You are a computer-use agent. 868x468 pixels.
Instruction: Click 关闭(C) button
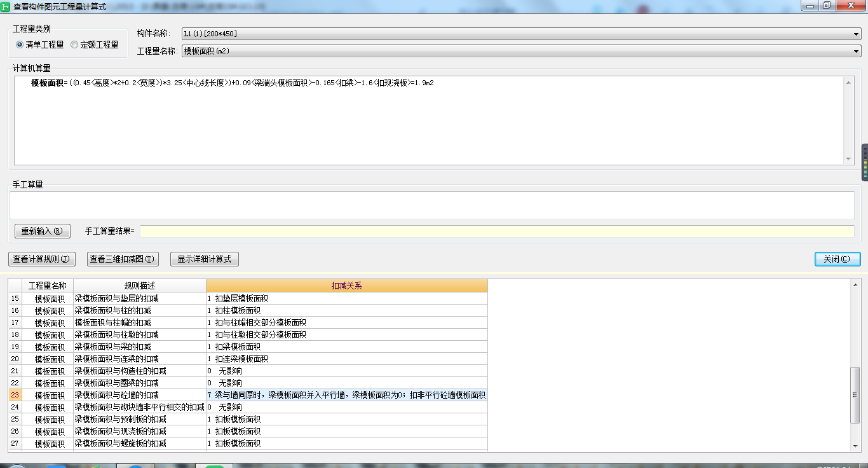pyautogui.click(x=837, y=259)
